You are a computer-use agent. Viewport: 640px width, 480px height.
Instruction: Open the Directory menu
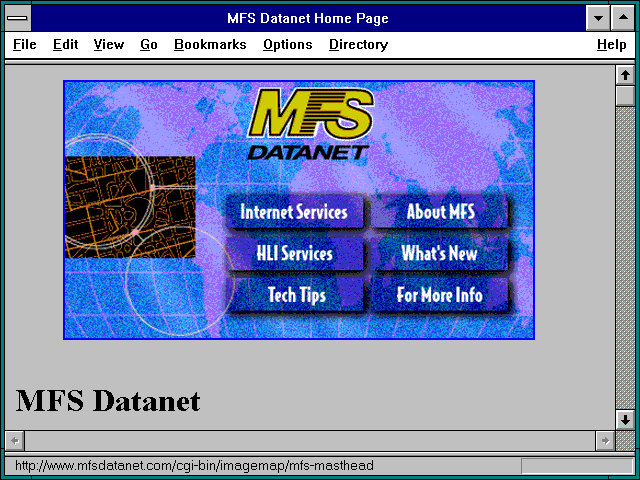[x=358, y=44]
